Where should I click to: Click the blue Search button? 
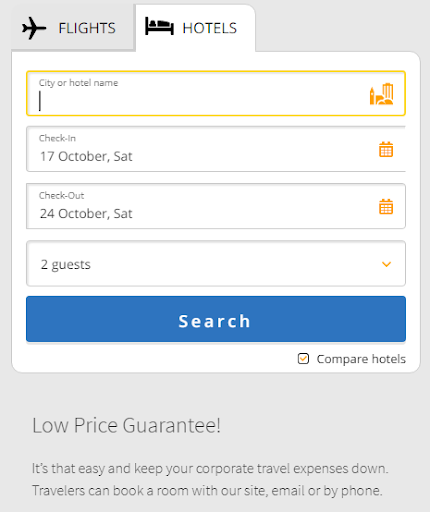coord(216,319)
